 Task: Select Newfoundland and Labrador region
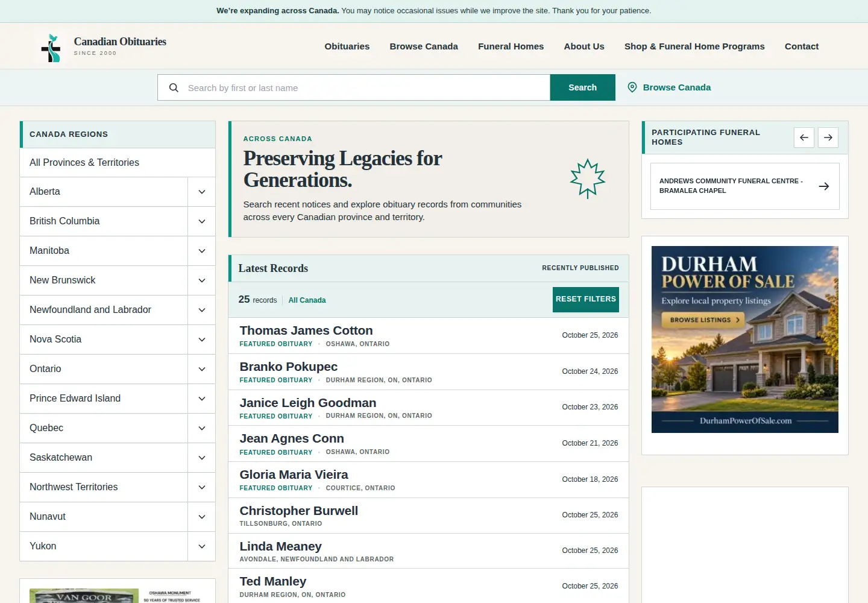104,310
